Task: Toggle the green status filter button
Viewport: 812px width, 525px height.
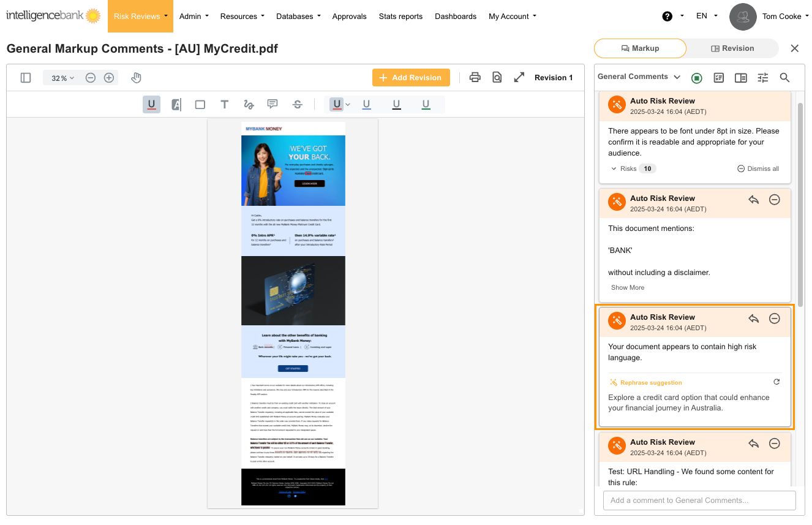Action: click(696, 78)
